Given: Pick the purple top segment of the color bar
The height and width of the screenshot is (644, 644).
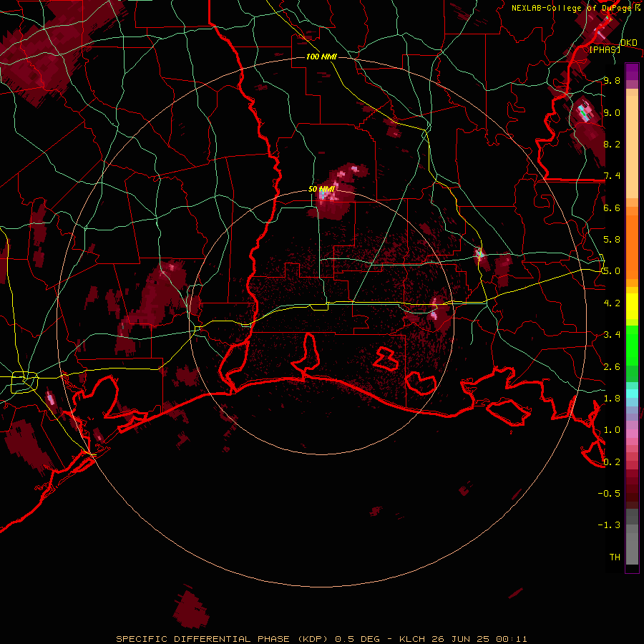Looking at the screenshot, I should coord(632,72).
